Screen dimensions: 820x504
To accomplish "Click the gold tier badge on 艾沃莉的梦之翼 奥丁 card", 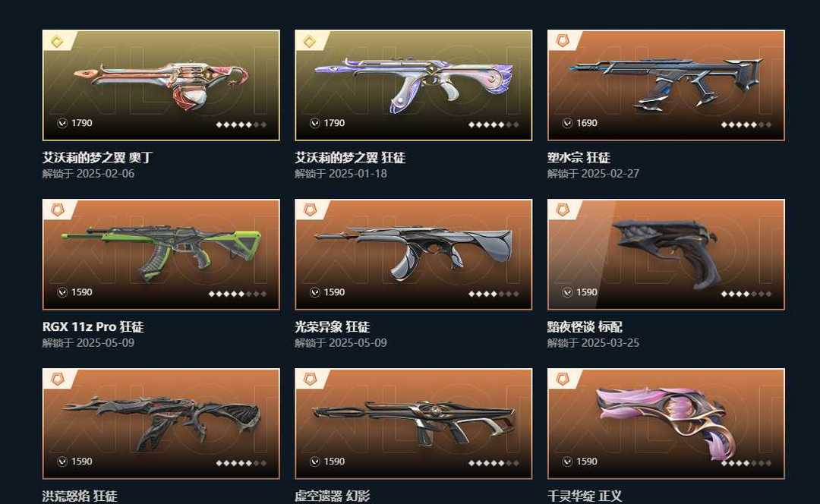I will pos(57,41).
